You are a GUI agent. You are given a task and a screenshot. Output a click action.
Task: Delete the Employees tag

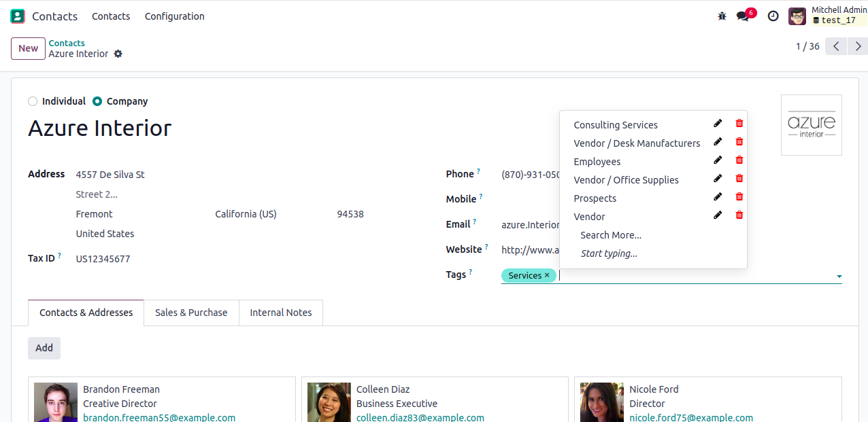[739, 160]
